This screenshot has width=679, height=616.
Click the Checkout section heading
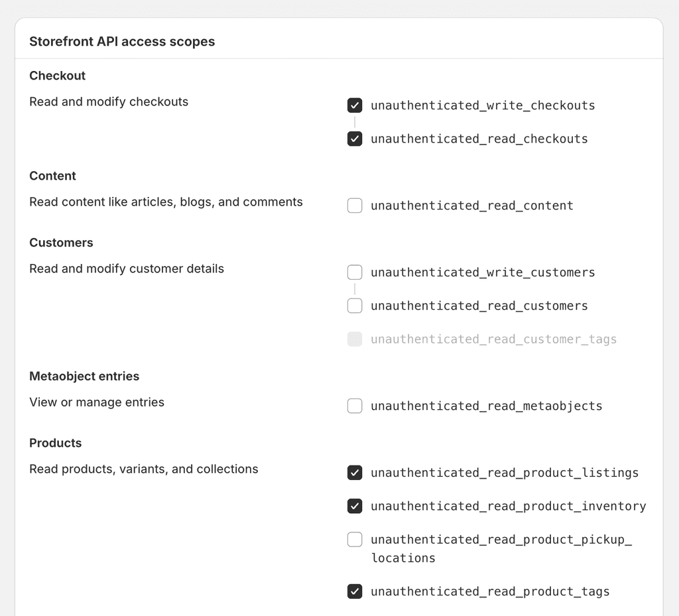(x=57, y=76)
